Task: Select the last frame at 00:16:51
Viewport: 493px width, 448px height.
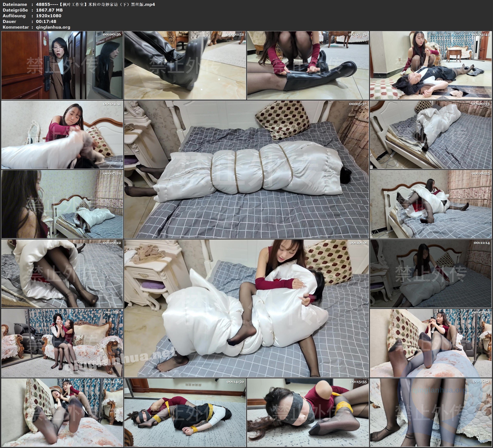Action: point(431,412)
